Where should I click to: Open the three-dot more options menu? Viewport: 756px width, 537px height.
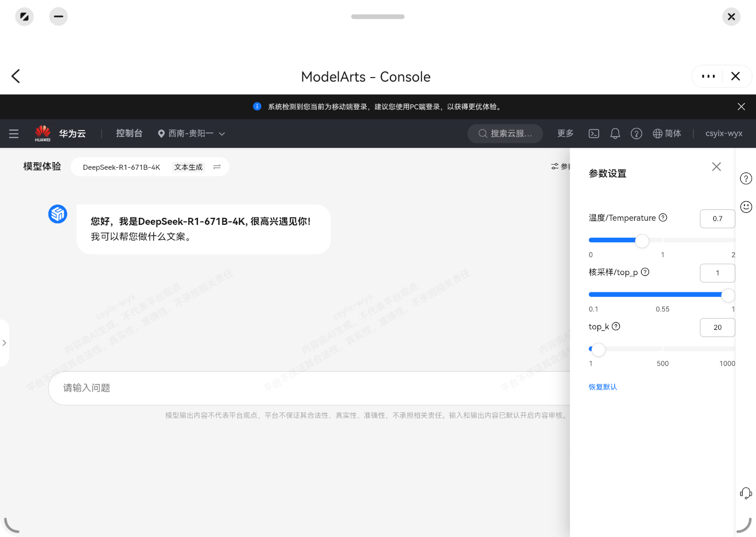tap(708, 76)
